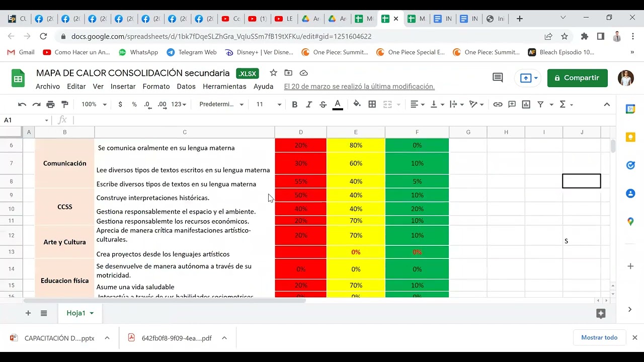Open the Borders tool
644x362 pixels.
[x=371, y=104]
